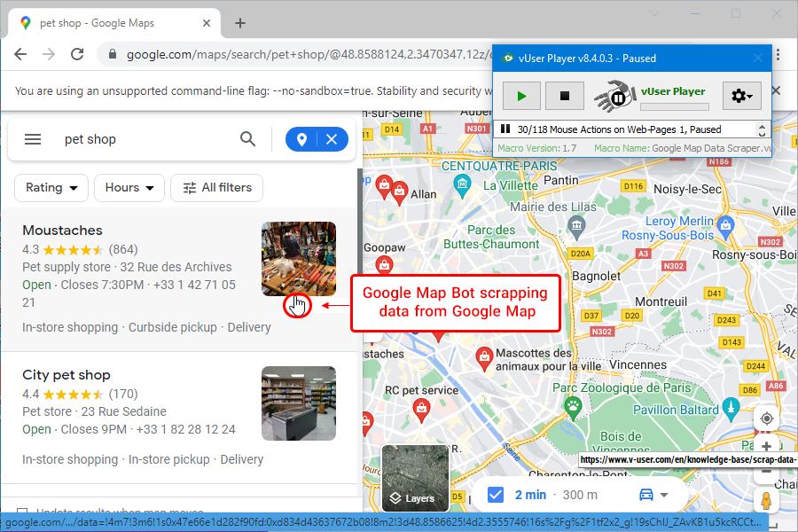Dismiss the unsupported flag warning bar
Viewport: 798px width, 532px height.
pyautogui.click(x=776, y=90)
